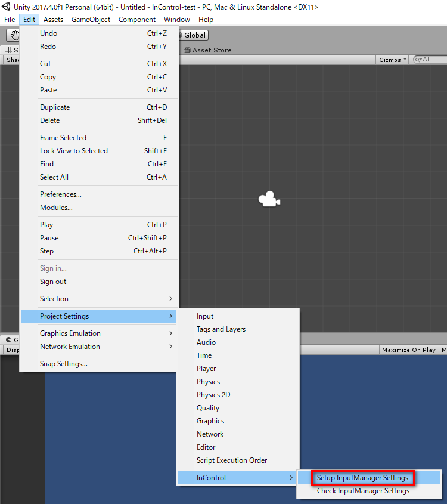The height and width of the screenshot is (504, 447).
Task: Select Lock View to Selected
Action: tap(98, 151)
